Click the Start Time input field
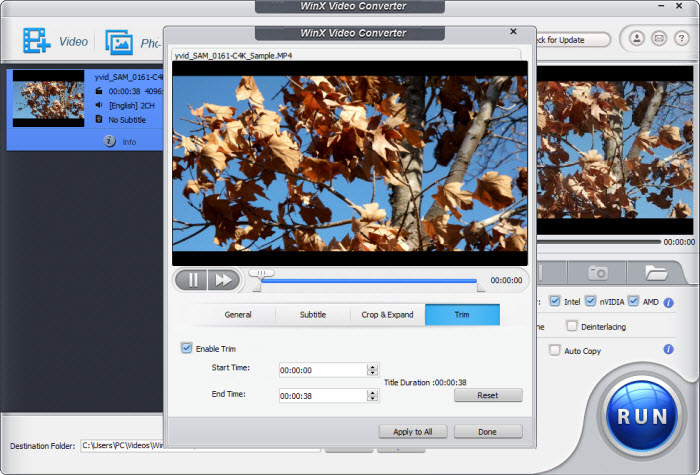The height and width of the screenshot is (475, 700). 324,370
